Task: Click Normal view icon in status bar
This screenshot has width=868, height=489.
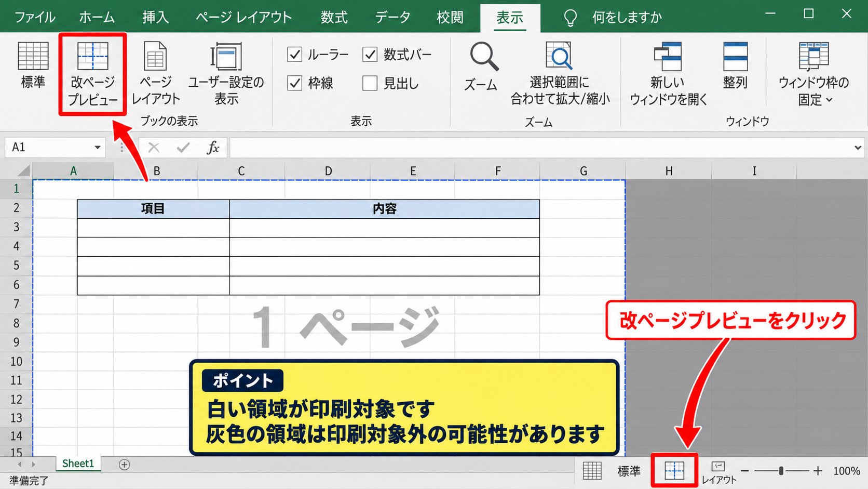Action: point(592,471)
